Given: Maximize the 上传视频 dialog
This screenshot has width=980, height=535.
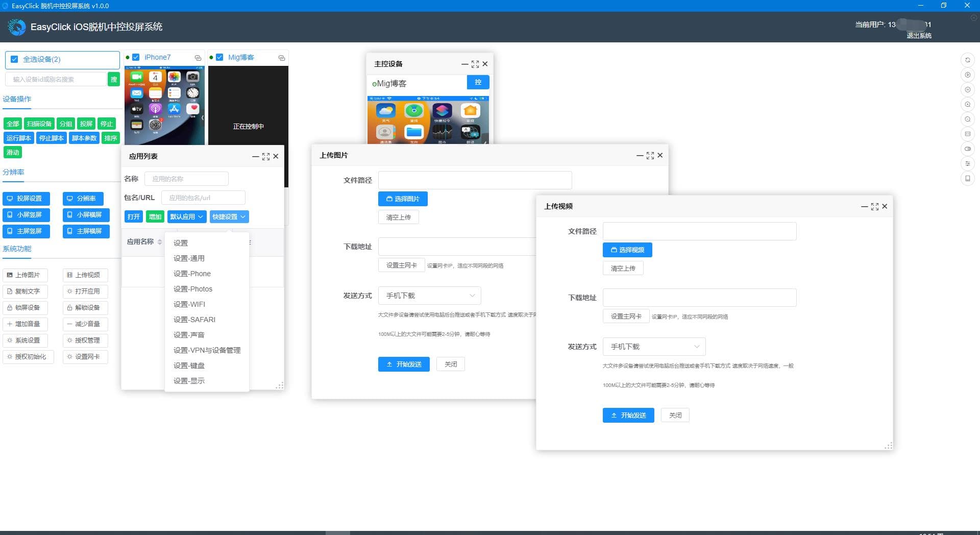Looking at the screenshot, I should coord(875,207).
